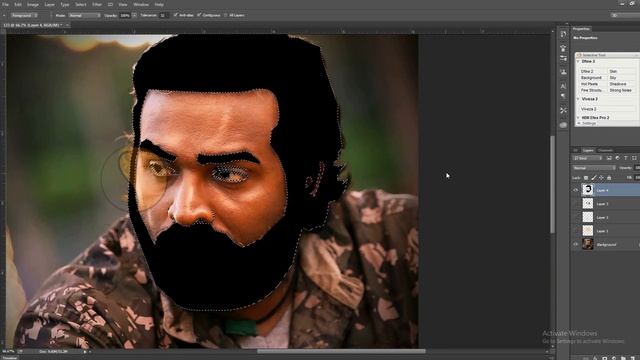
Task: Click the crossed-tools icon in the collapsed panel dock
Action: coord(563,111)
